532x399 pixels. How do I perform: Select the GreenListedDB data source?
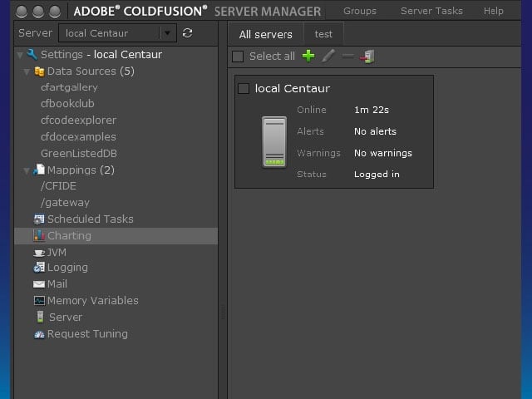pos(79,153)
